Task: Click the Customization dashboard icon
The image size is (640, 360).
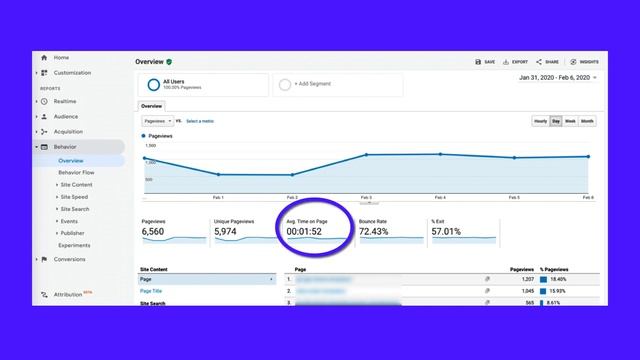Action: [x=44, y=73]
